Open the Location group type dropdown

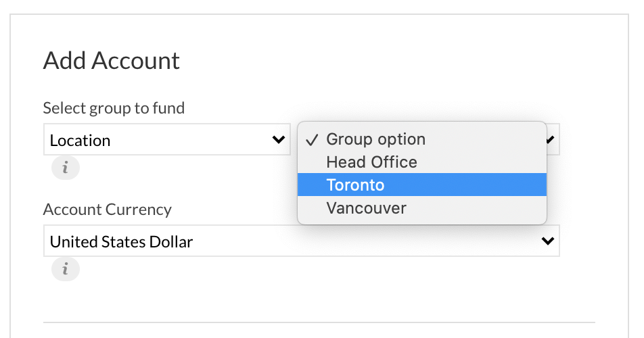click(166, 140)
